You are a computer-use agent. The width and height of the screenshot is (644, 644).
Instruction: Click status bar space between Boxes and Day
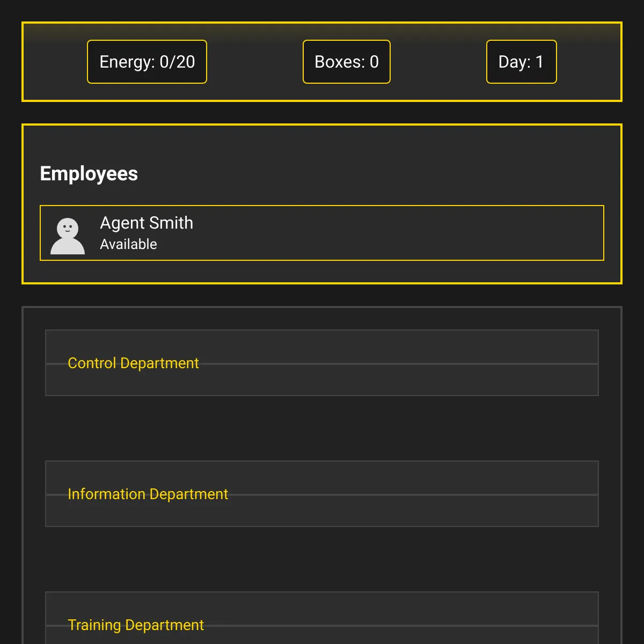point(438,62)
